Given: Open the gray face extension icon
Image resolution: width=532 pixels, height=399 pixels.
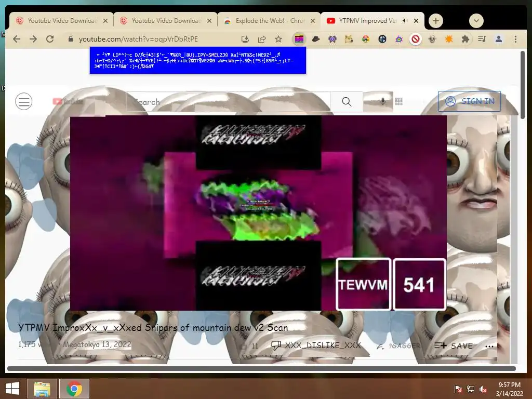Looking at the screenshot, I should point(432,39).
